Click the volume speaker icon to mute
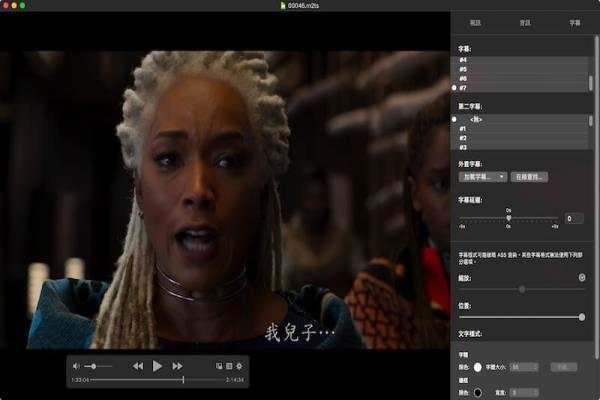The height and width of the screenshot is (400, 600). point(76,366)
